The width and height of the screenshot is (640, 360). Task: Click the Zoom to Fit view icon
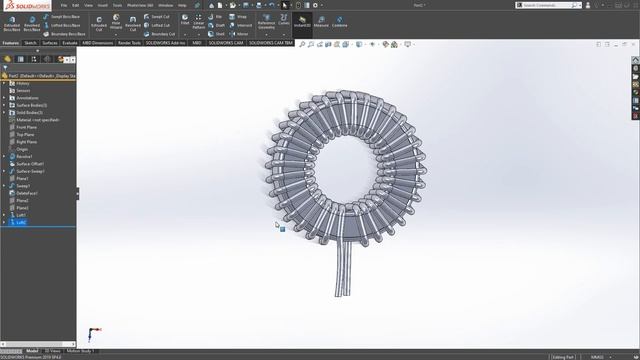tap(302, 44)
